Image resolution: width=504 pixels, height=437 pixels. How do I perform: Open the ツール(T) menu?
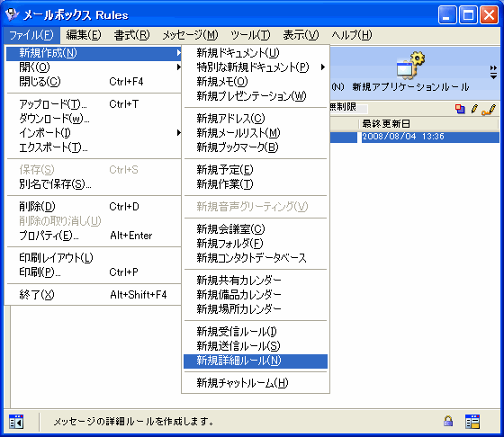pos(250,35)
